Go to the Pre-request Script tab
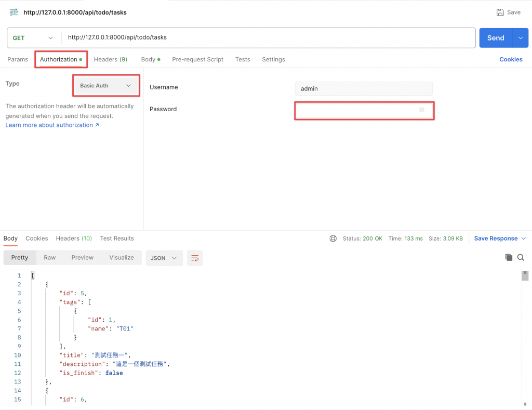 [198, 59]
